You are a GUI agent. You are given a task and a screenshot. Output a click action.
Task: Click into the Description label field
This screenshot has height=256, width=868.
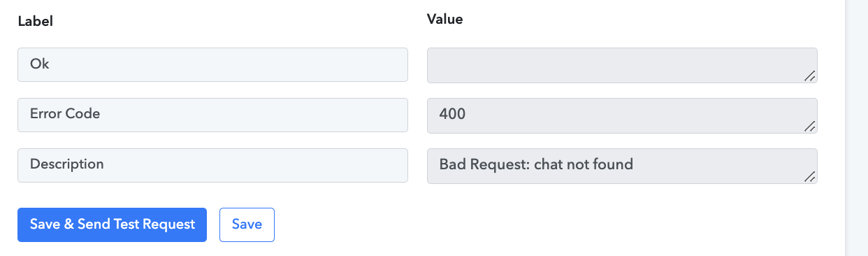[x=212, y=165]
